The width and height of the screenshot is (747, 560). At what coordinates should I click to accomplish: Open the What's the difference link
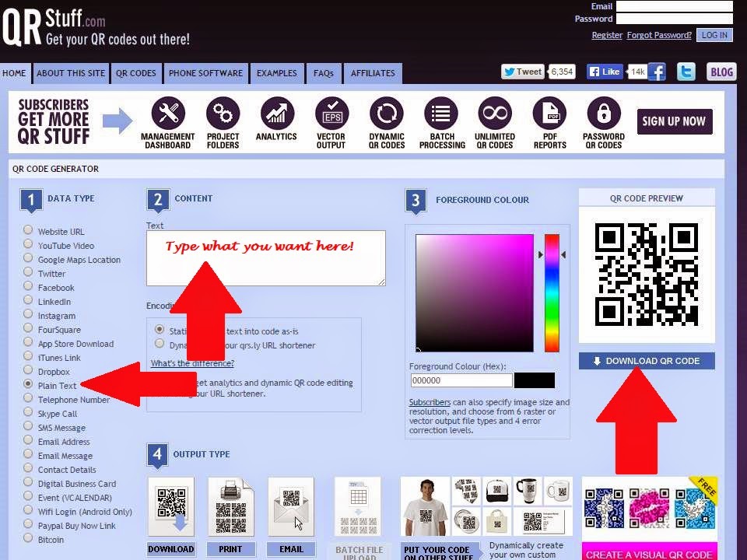click(x=192, y=363)
